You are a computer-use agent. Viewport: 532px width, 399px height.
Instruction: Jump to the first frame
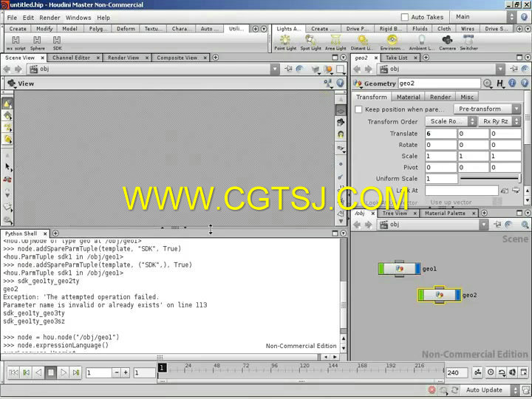13,372
